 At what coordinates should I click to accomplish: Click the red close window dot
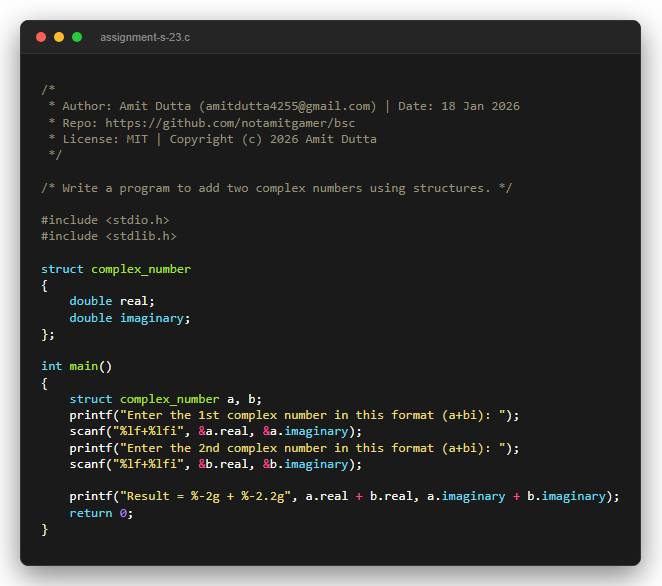click(41, 37)
